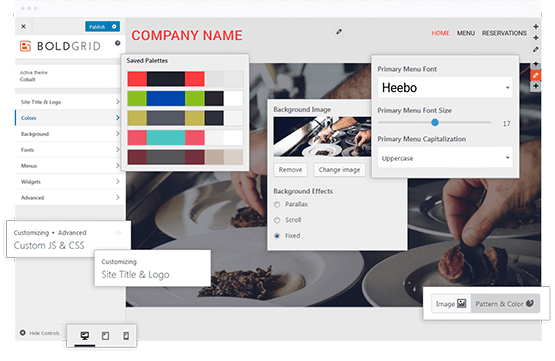Open the Fonts customizer section
The width and height of the screenshot is (555, 361).
(68, 150)
